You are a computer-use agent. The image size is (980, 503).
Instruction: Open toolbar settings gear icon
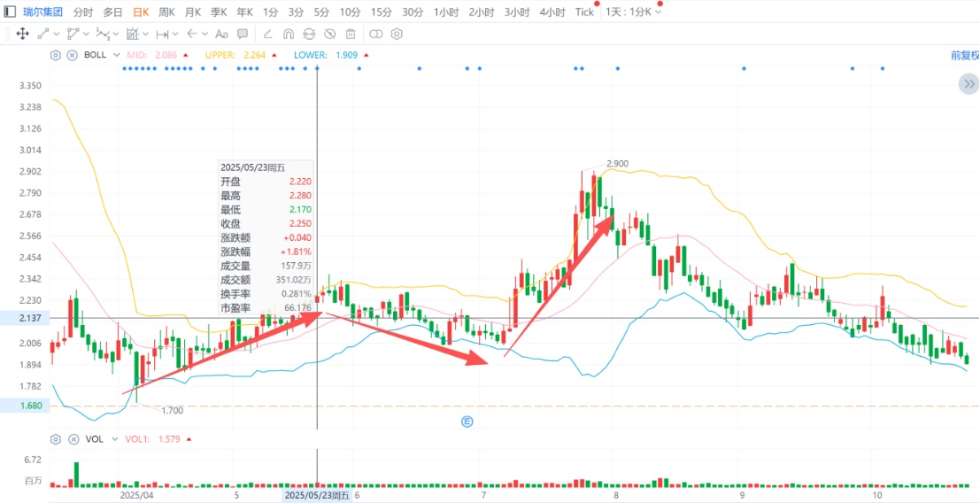click(397, 34)
